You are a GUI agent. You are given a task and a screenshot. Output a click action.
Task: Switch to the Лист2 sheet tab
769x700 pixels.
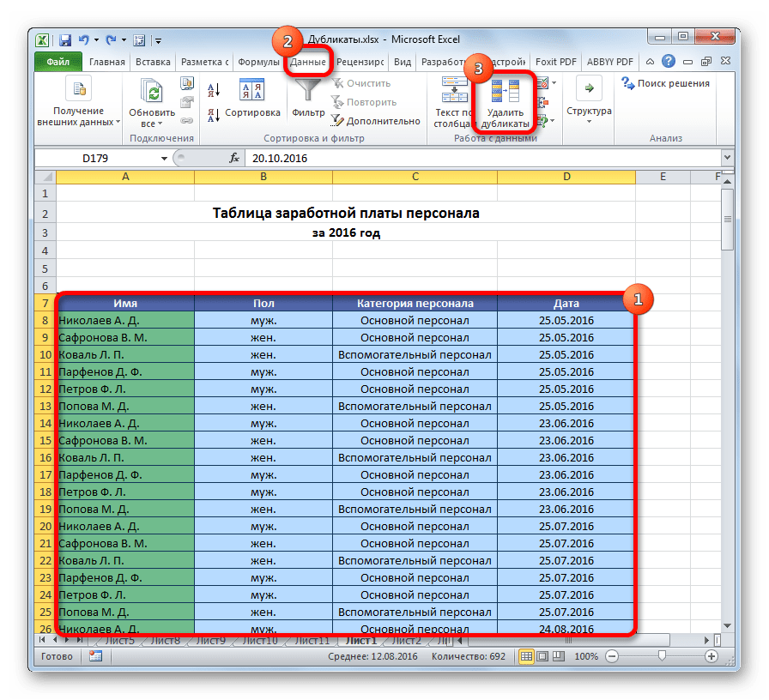[x=406, y=640]
